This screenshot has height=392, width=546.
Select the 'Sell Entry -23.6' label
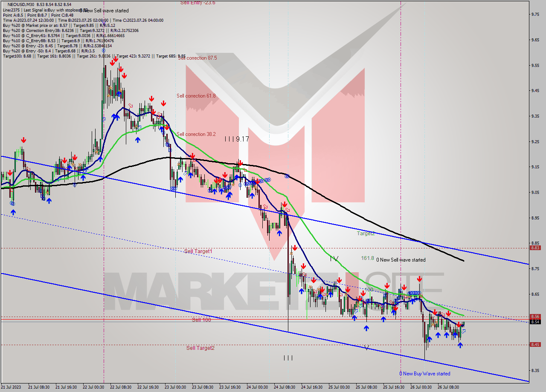point(197,3)
